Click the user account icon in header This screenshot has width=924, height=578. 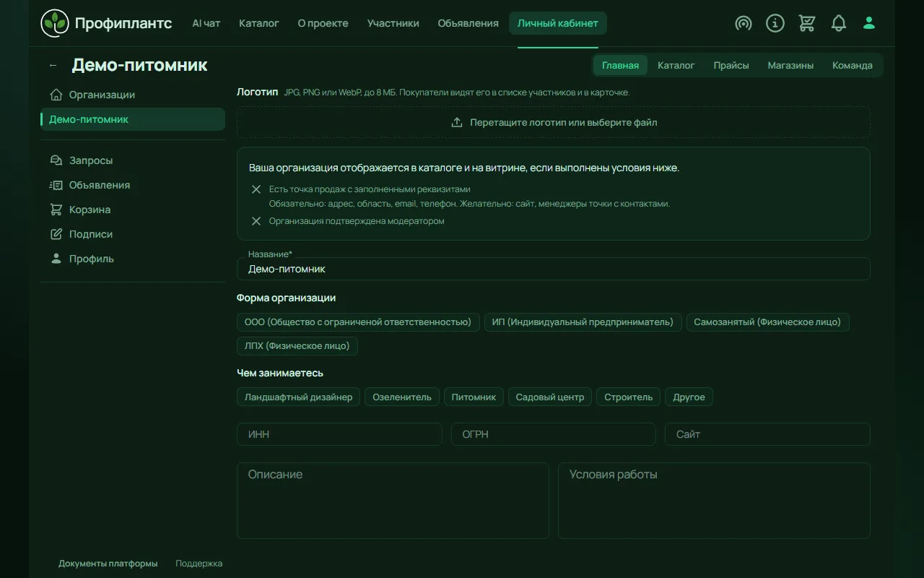click(869, 23)
